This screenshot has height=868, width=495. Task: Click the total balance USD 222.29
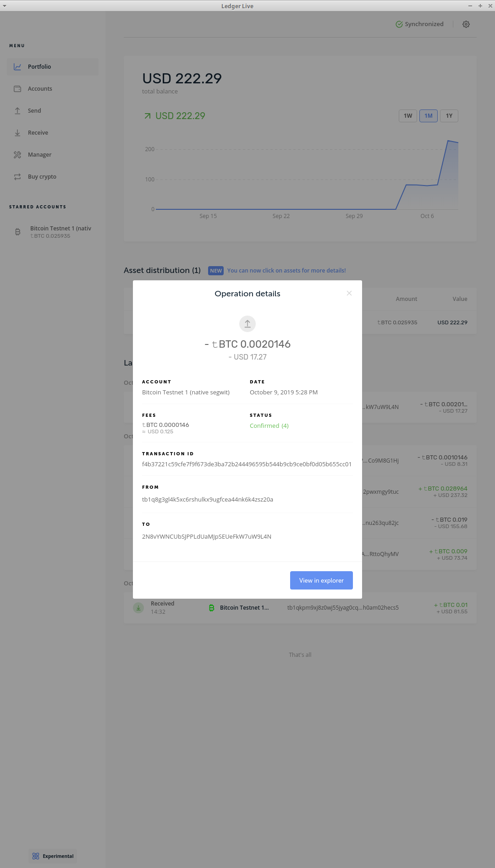[182, 79]
